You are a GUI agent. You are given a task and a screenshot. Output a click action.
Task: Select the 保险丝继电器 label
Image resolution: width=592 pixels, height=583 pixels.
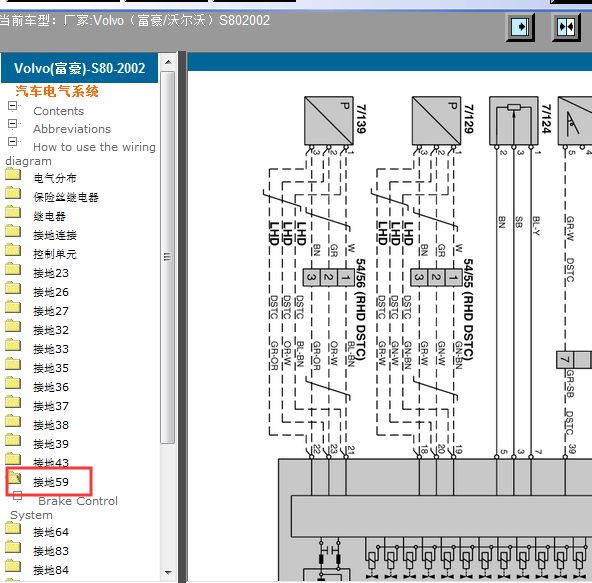[66, 197]
